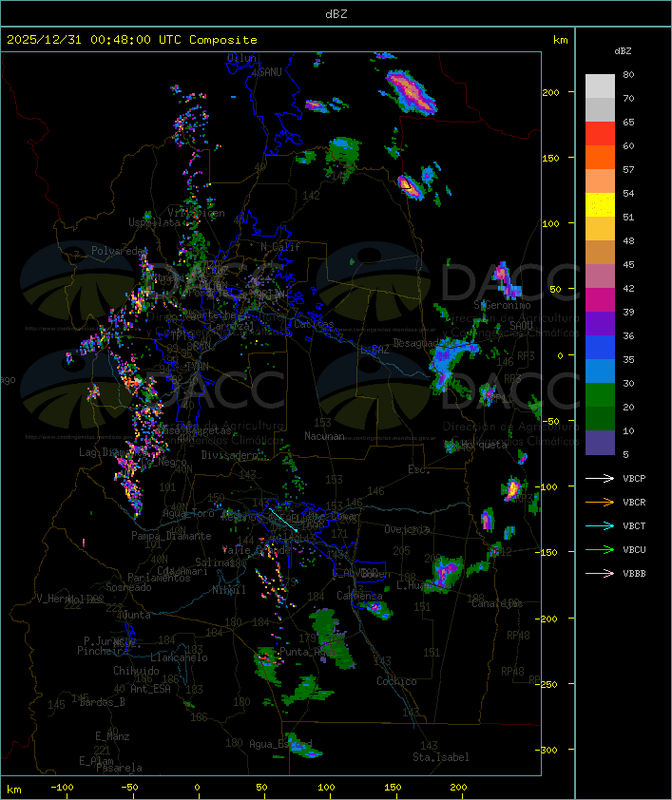The width and height of the screenshot is (672, 800).
Task: Click the cyan VBCT arrow in legend
Action: click(x=600, y=525)
